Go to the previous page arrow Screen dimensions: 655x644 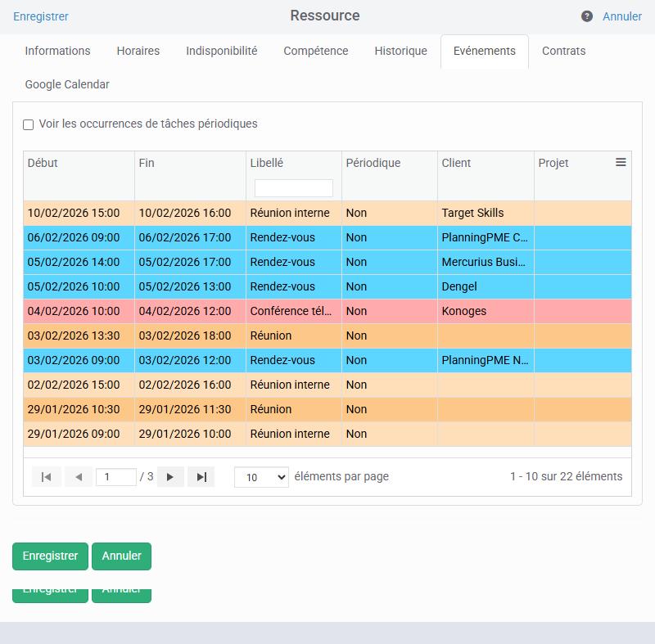coord(78,476)
